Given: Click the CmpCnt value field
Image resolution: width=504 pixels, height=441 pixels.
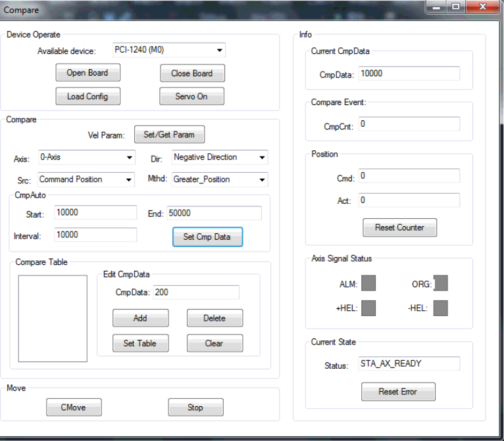Looking at the screenshot, I should pos(409,124).
